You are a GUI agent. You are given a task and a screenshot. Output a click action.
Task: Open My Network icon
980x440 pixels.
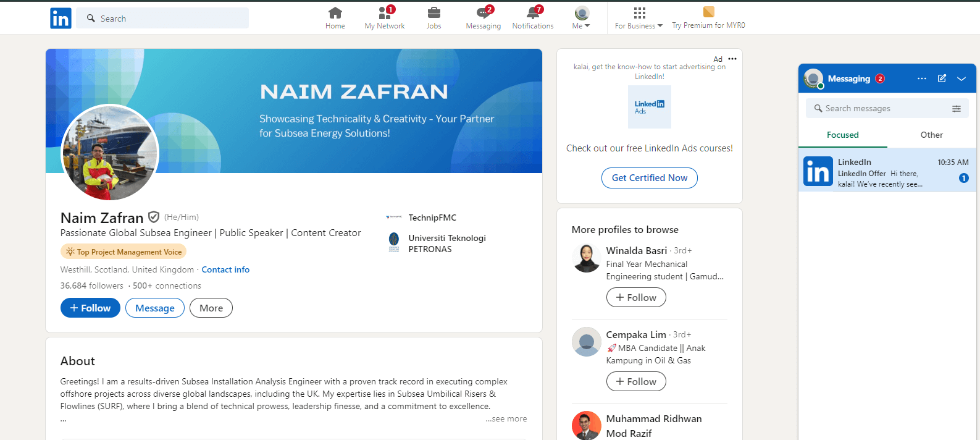[x=385, y=13]
